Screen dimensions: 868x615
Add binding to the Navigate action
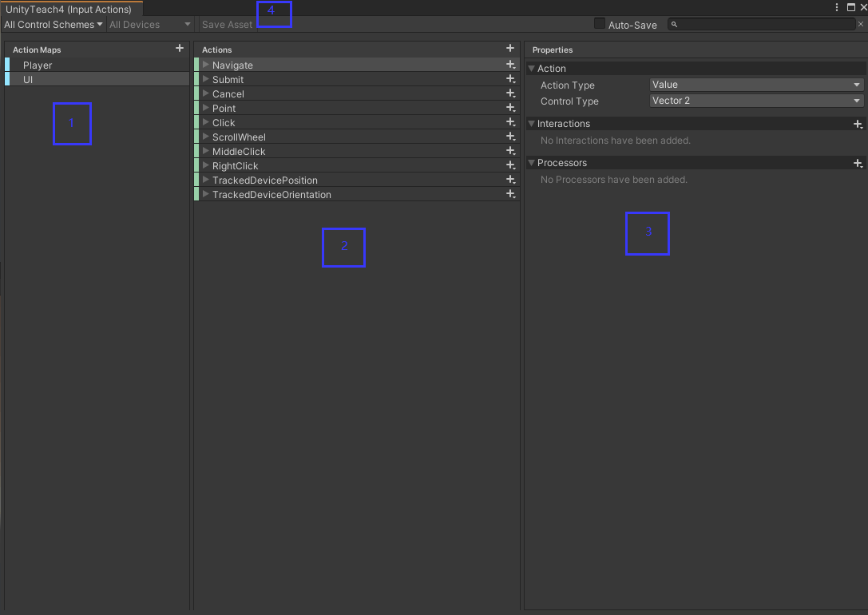click(x=510, y=65)
